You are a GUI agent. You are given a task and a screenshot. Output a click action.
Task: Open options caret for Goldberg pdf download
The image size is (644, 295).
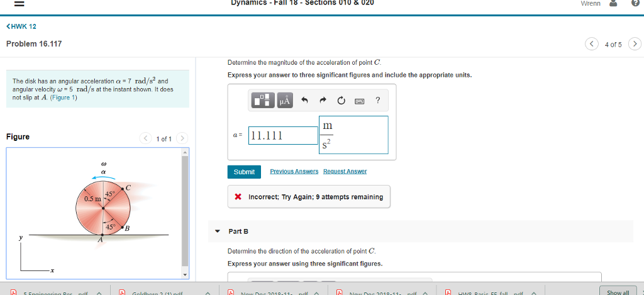tap(208, 293)
